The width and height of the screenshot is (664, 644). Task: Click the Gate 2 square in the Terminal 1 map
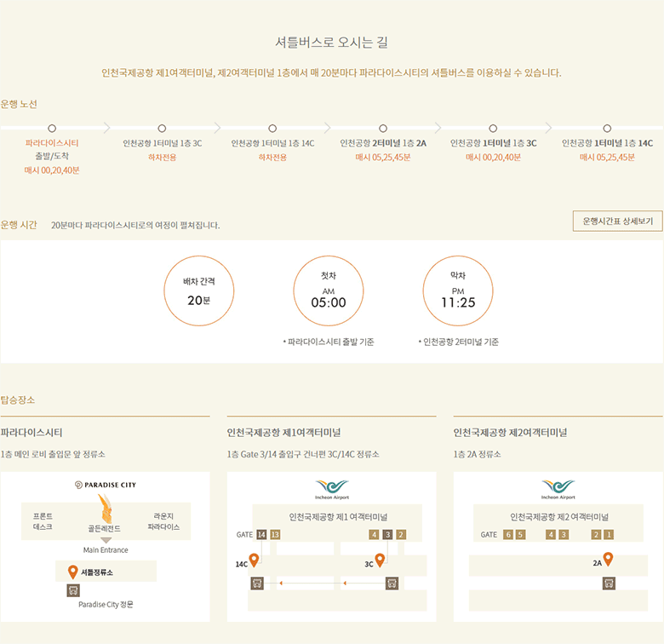[x=401, y=535]
